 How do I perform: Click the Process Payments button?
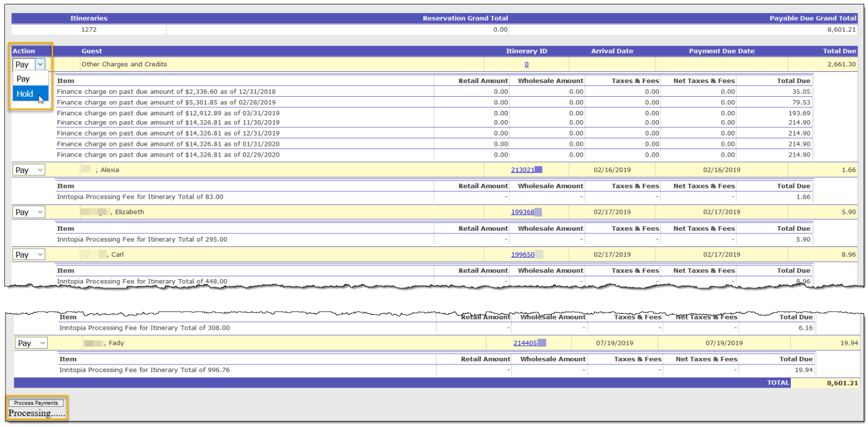coord(36,403)
